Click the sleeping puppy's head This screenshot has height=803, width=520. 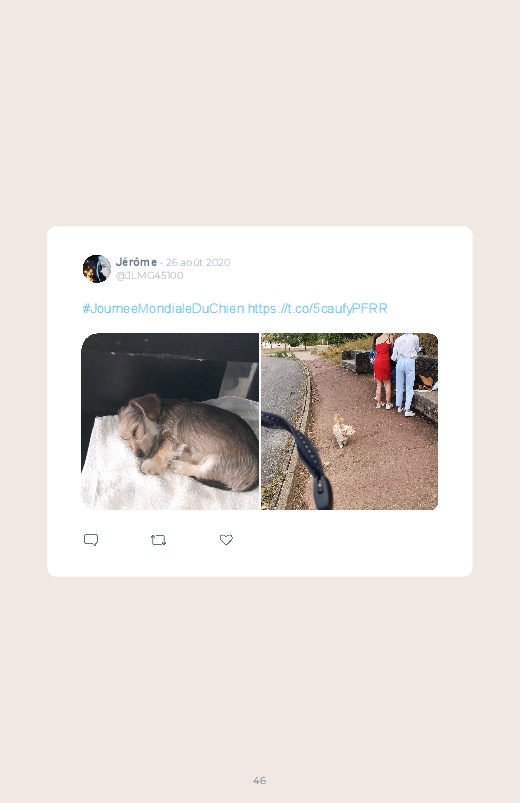pyautogui.click(x=139, y=422)
